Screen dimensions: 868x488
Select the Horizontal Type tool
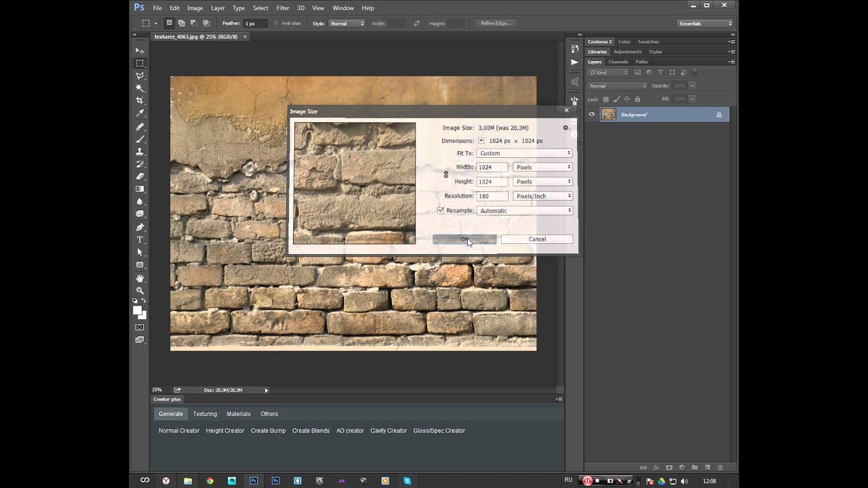(x=140, y=239)
